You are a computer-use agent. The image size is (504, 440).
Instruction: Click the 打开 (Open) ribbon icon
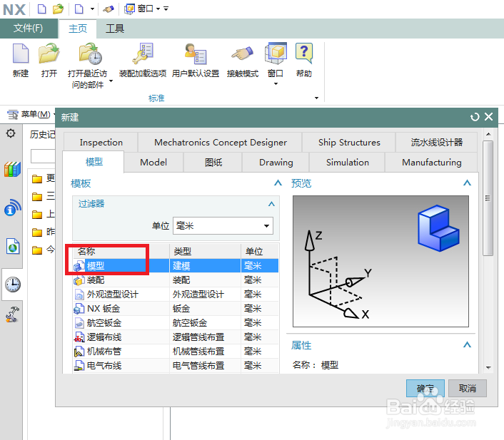(49, 53)
